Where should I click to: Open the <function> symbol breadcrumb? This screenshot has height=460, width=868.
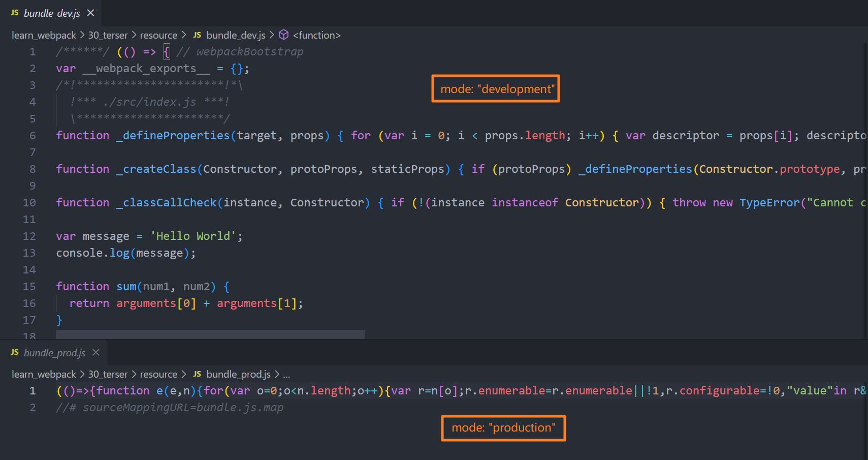click(x=316, y=35)
